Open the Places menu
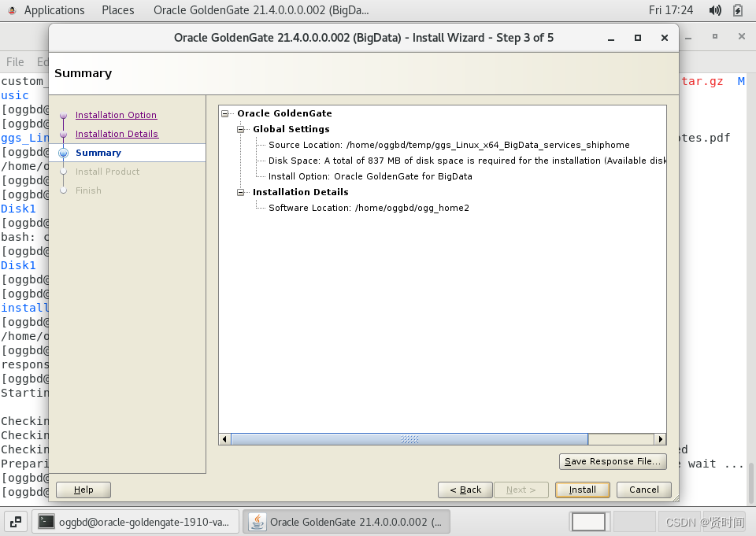 tap(118, 10)
